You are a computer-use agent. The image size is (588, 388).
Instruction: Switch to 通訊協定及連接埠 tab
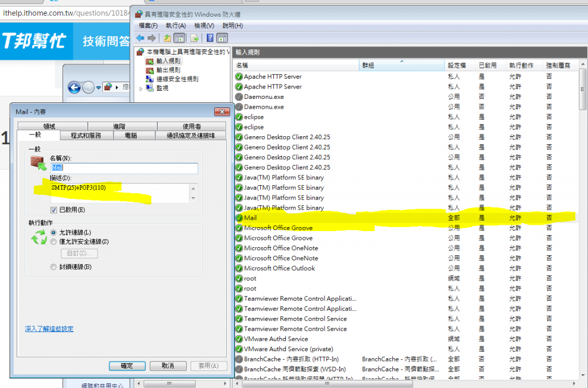tap(191, 136)
